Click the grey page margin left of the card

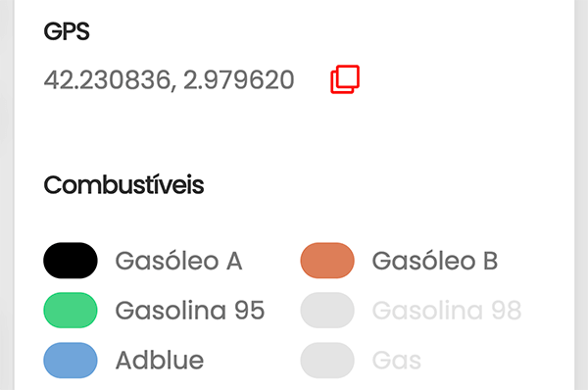click(x=7, y=195)
